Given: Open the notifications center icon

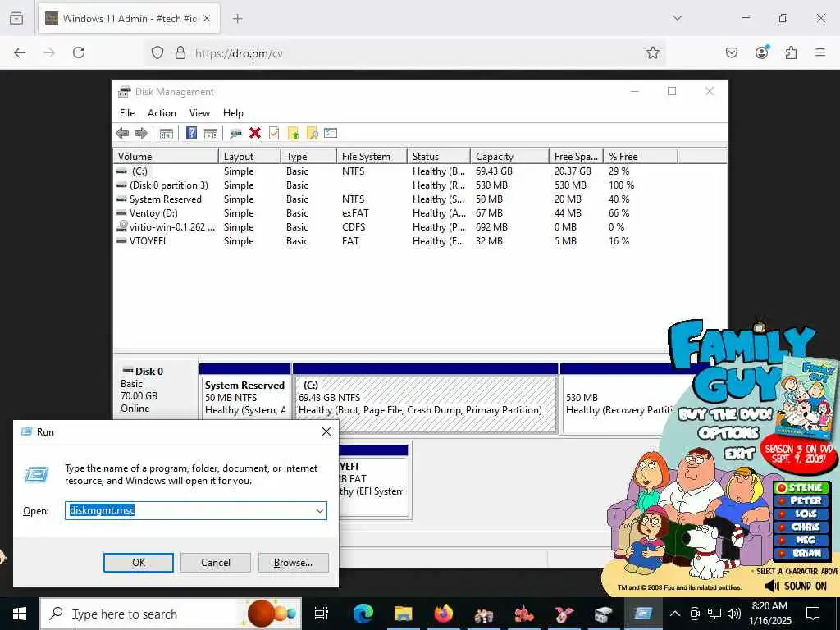Looking at the screenshot, I should (813, 614).
